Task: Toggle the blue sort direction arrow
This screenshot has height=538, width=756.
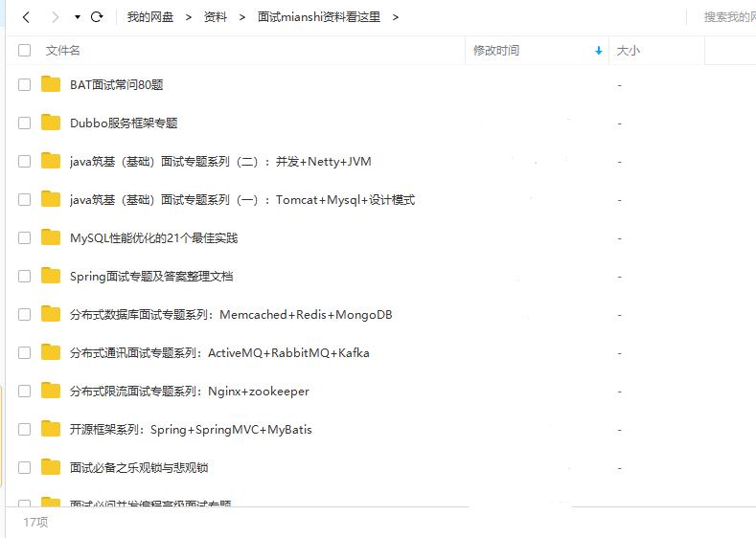Action: click(x=598, y=51)
